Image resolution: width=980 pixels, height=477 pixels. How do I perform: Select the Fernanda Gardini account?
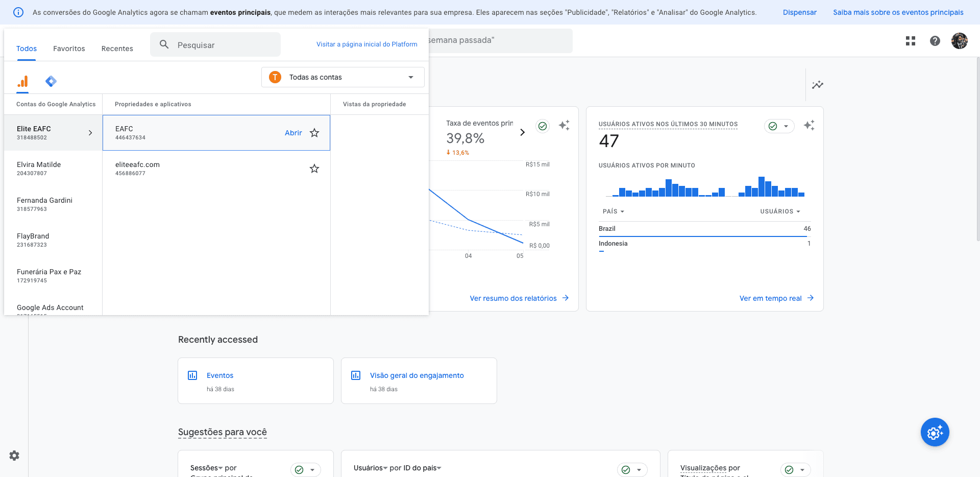click(x=53, y=204)
